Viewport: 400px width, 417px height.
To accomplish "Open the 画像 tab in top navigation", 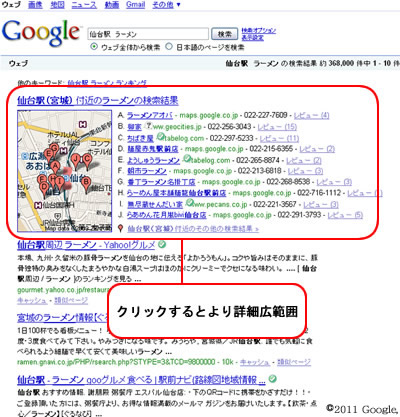I will coord(35,5).
